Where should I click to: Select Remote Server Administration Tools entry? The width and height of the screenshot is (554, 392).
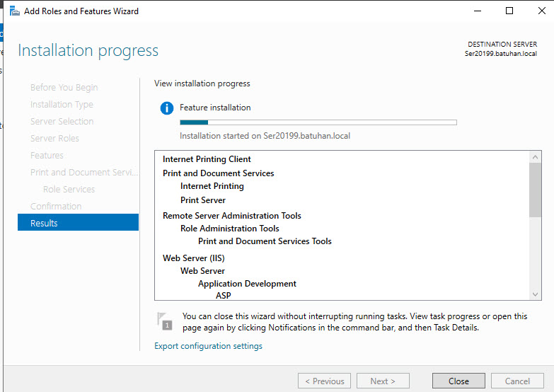tap(231, 216)
